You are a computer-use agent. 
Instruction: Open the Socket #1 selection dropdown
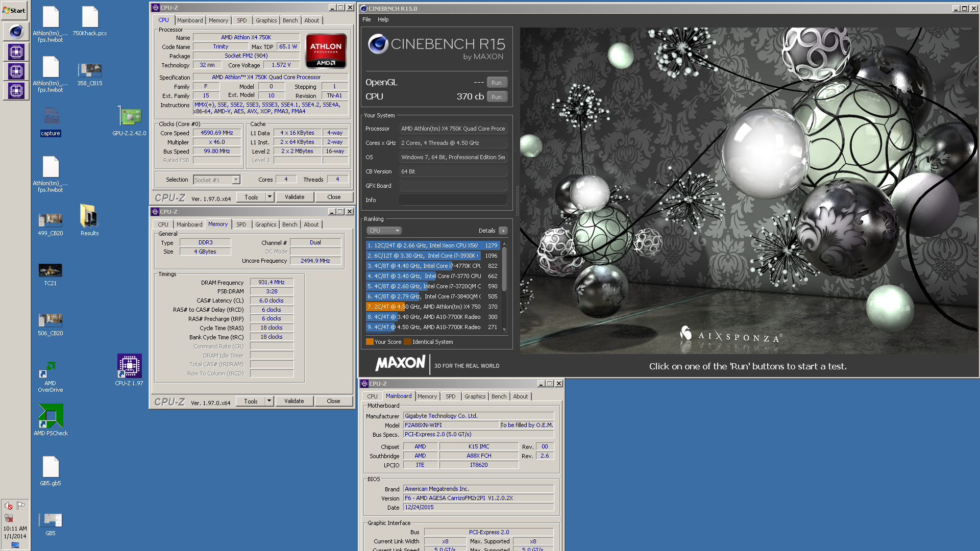click(217, 180)
